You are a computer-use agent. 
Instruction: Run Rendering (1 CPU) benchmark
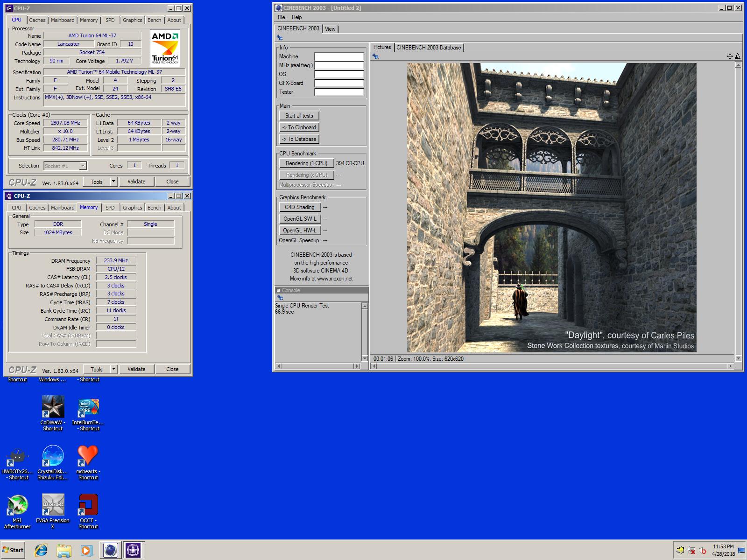click(307, 163)
